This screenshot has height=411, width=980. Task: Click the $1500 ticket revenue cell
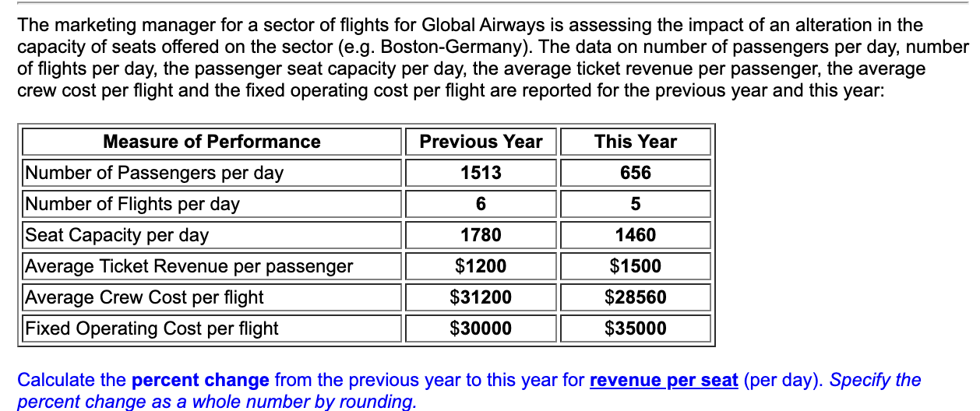[x=636, y=266]
